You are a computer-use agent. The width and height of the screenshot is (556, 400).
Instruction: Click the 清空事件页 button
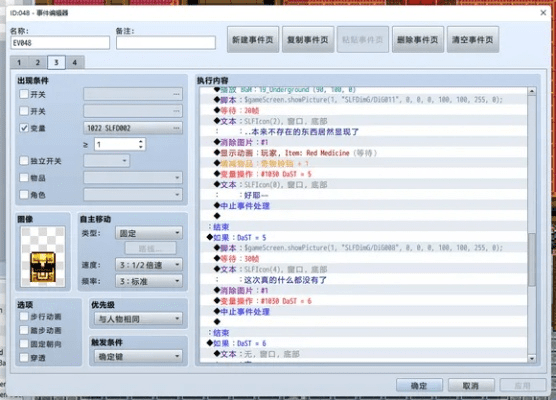tap(473, 40)
